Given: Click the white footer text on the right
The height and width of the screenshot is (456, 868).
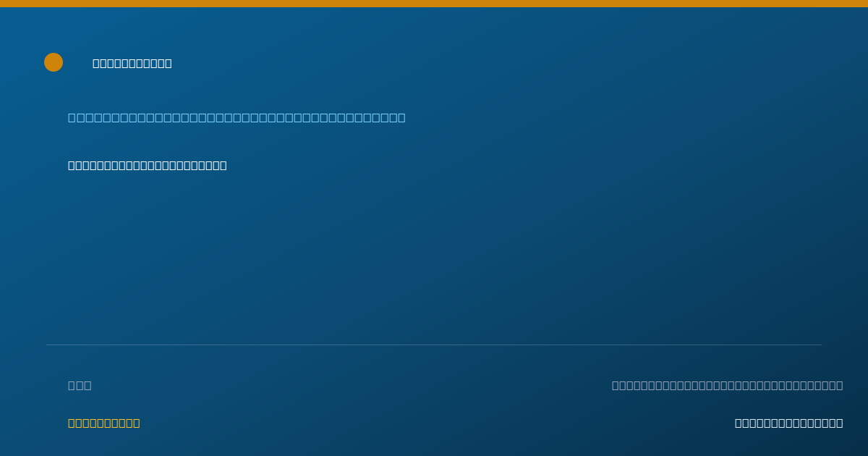Looking at the screenshot, I should coord(788,423).
